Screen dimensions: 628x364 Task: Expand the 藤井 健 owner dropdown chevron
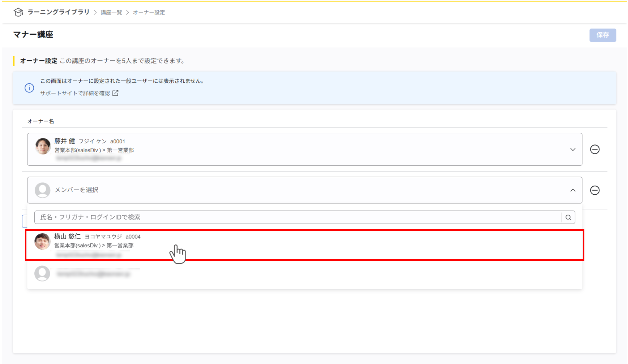[x=573, y=149]
